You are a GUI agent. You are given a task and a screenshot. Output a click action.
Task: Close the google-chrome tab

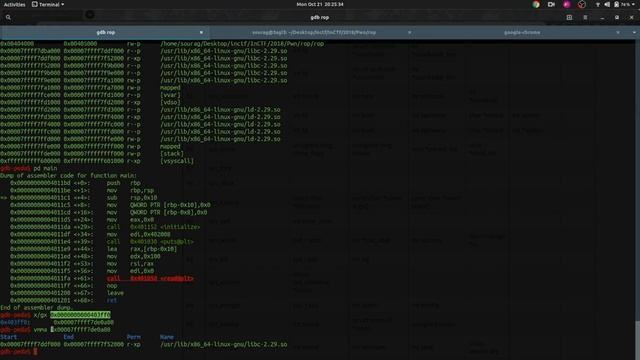618,32
